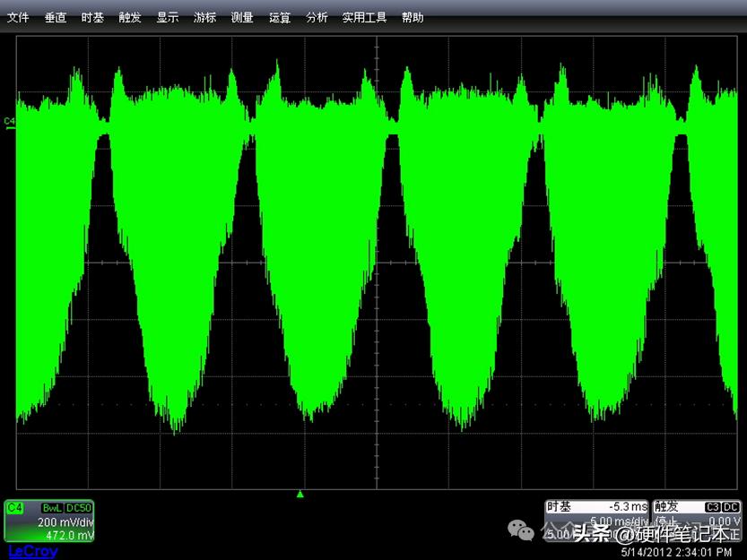Open the 实用工具 (Utilities) menu
The height and width of the screenshot is (560, 747).
click(364, 17)
